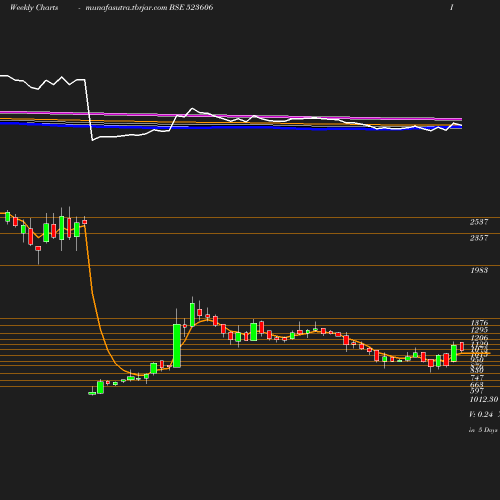Click the "V: 0.24" volume value
Viewport: 500px width, 500px height.
pos(481,414)
